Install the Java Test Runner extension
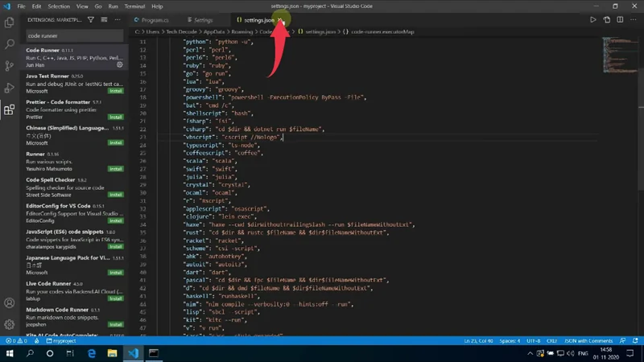Viewport: 644px width, 362px height. click(x=115, y=91)
